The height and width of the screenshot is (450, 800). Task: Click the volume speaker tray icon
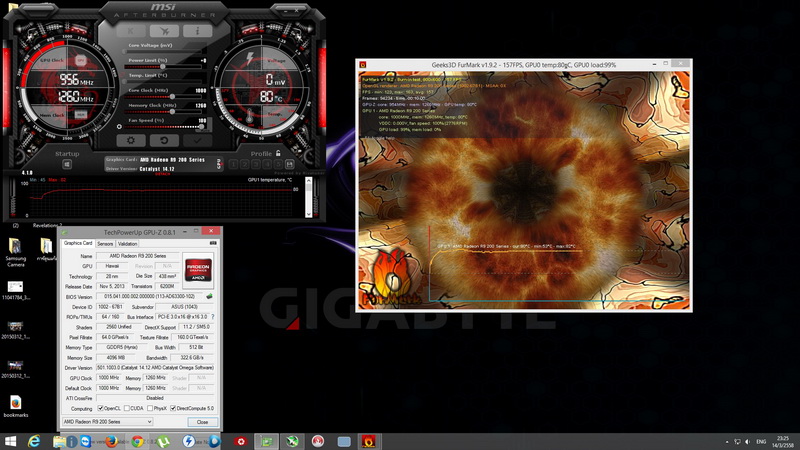tap(747, 442)
